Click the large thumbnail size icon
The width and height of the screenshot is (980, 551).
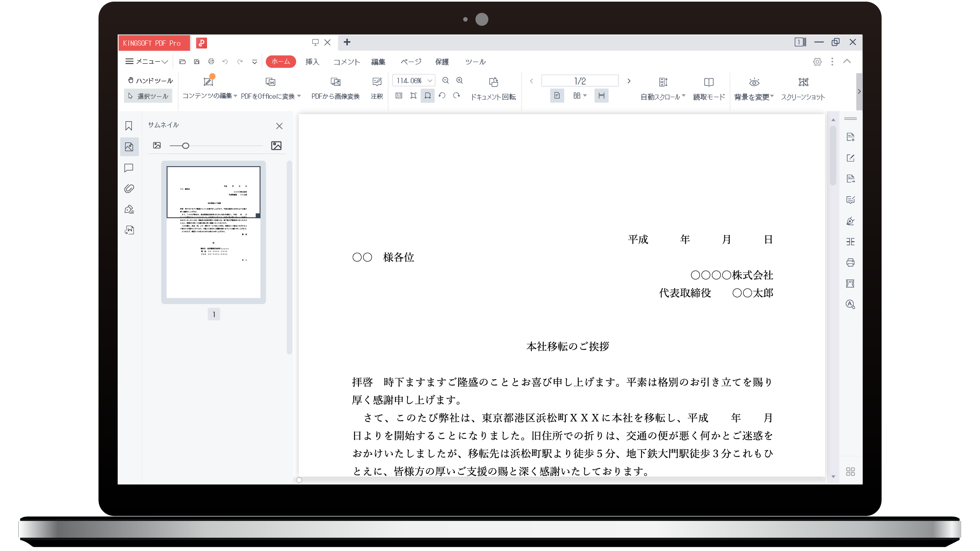(x=276, y=146)
